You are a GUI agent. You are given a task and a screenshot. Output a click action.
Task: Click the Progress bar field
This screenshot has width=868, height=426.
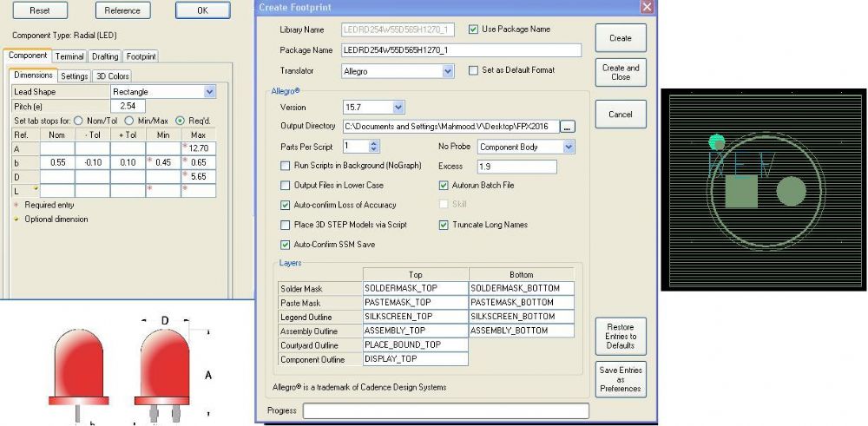click(x=445, y=411)
